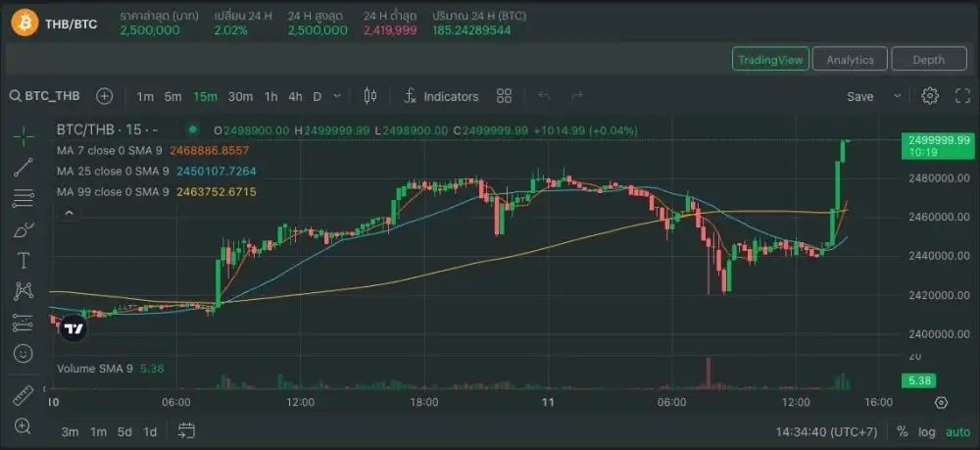980x450 pixels.
Task: Open the Save layout dropdown arrow
Action: (897, 96)
